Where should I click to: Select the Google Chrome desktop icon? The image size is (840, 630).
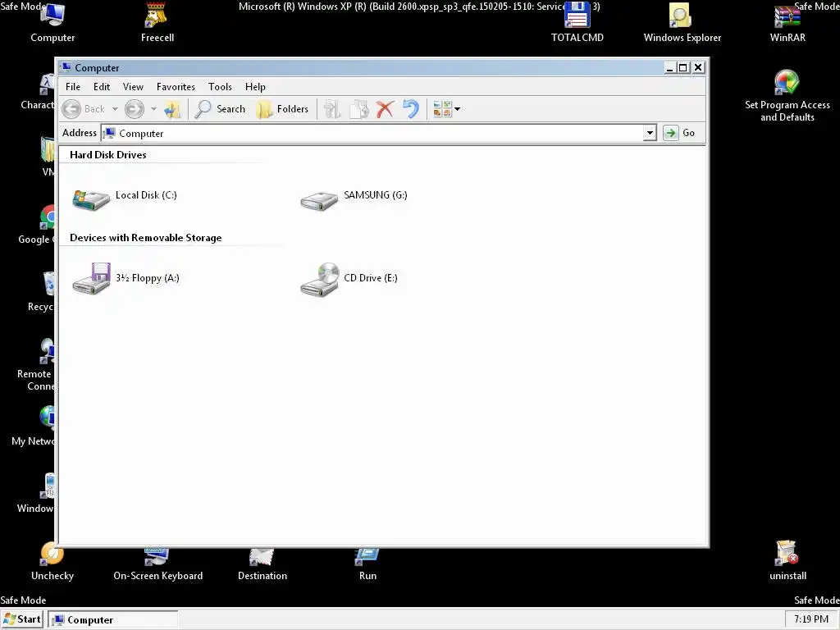pos(38,225)
